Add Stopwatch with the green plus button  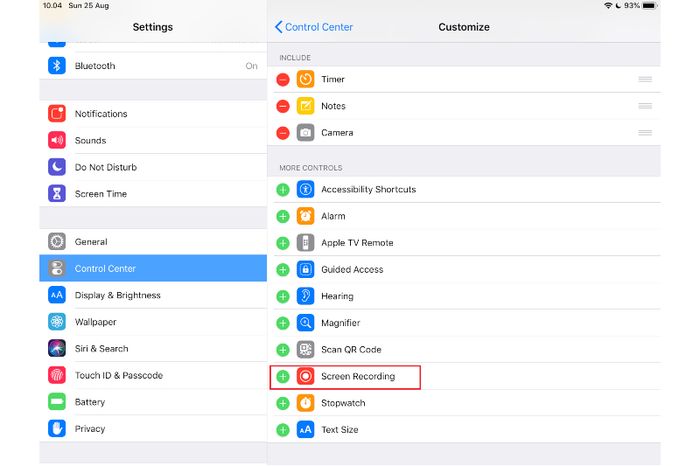coord(283,404)
